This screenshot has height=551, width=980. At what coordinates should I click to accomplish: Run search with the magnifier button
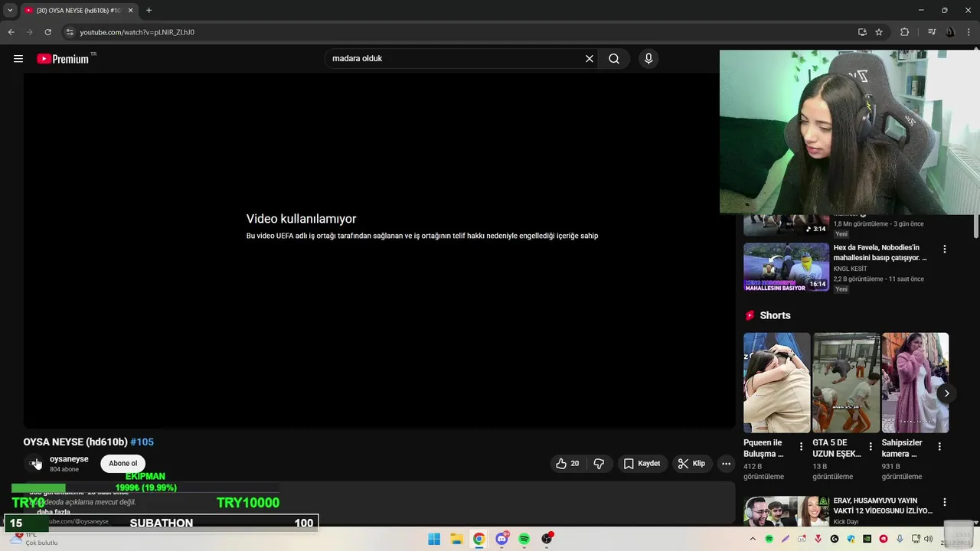pyautogui.click(x=614, y=59)
